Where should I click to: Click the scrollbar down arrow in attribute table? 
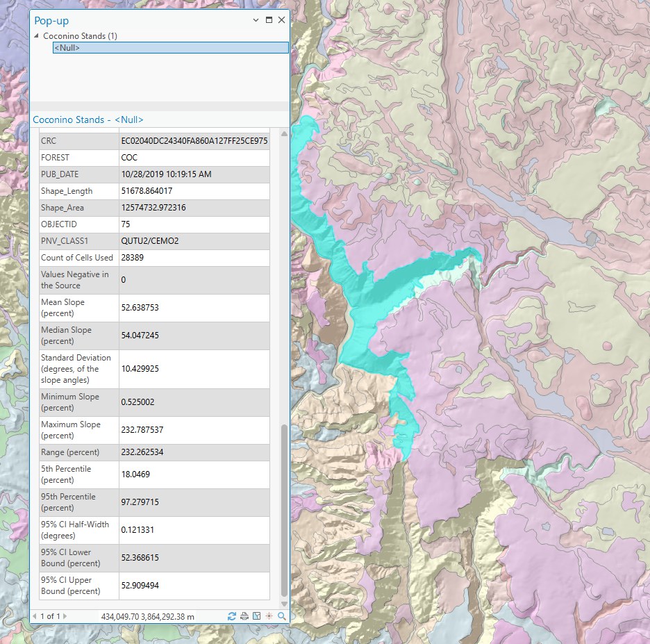click(284, 604)
